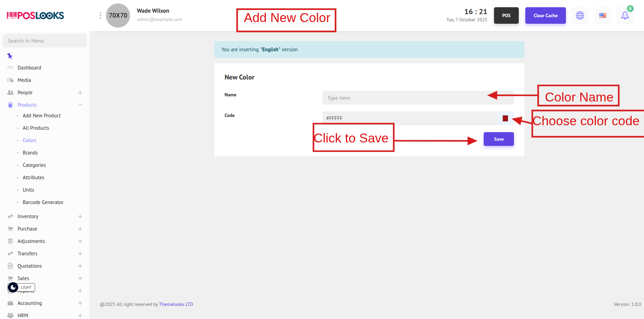
Task: Open the red color picker swatch
Action: pyautogui.click(x=505, y=118)
